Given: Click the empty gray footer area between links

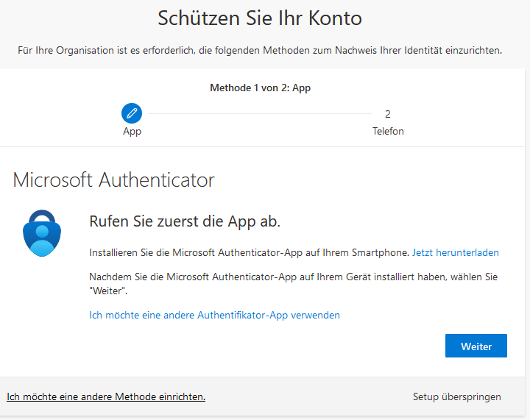Looking at the screenshot, I should pos(309,396).
